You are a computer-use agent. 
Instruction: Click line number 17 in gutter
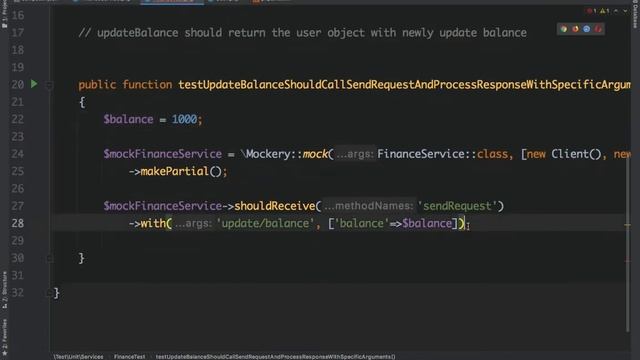[x=18, y=33]
